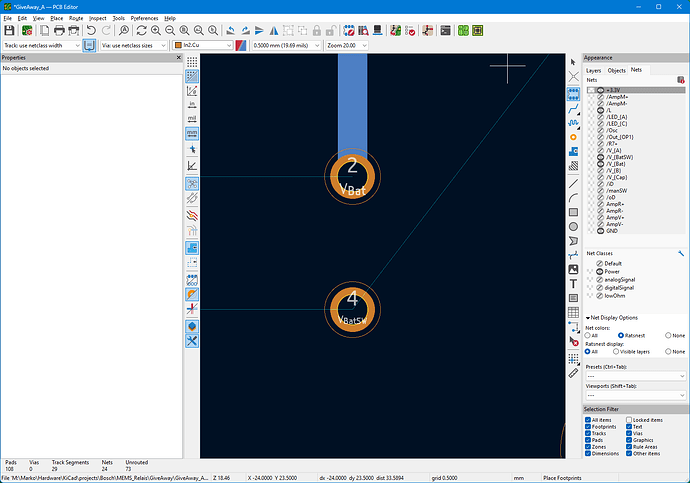Image resolution: width=690 pixels, height=483 pixels.
Task: Toggle grid display in left toolbar
Action: [192, 62]
